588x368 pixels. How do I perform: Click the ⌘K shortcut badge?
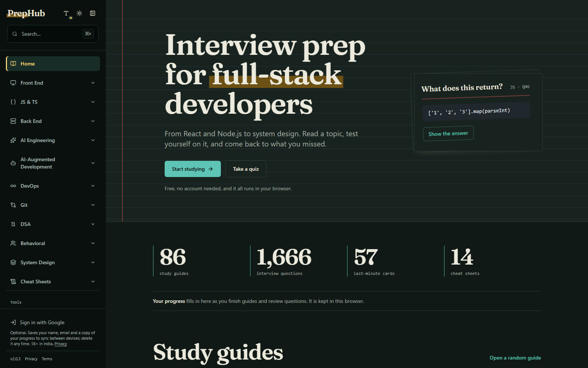[88, 34]
